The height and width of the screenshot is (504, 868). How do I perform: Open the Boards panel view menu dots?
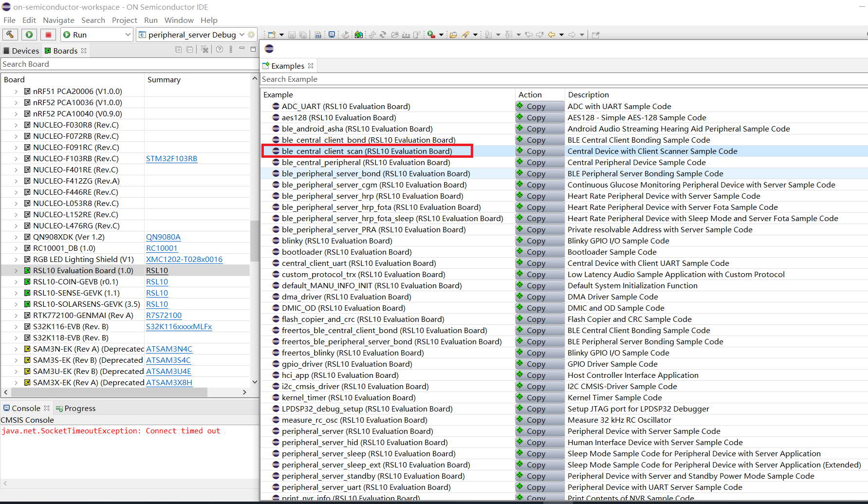231,50
